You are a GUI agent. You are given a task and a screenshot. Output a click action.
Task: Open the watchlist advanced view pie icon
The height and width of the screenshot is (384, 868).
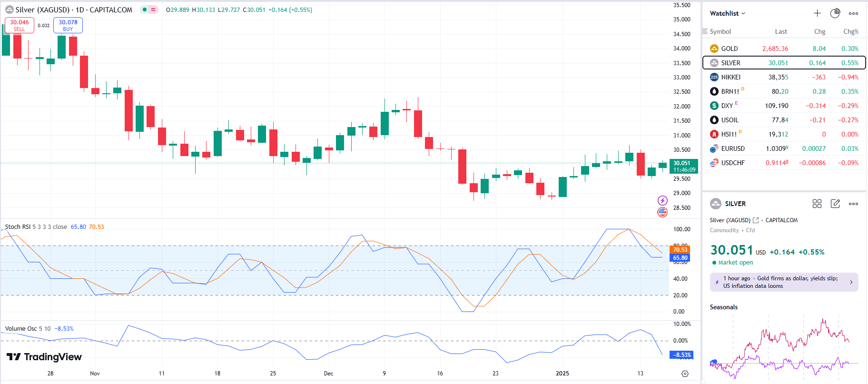click(835, 13)
